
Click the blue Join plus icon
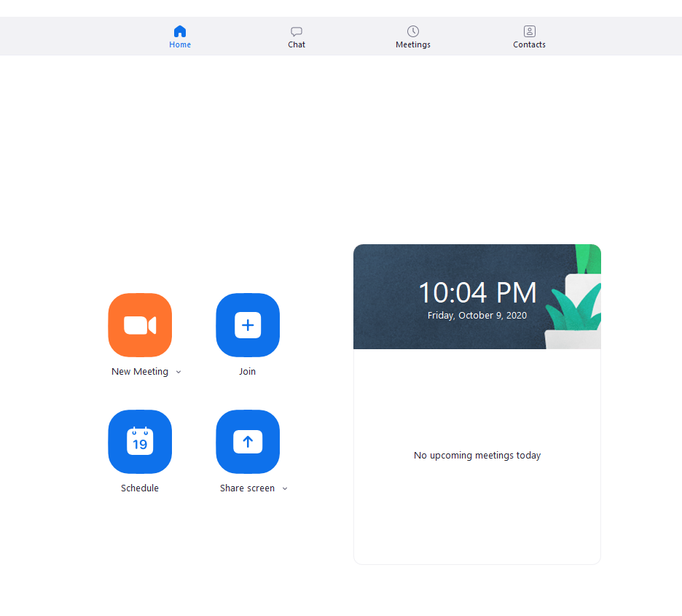coord(248,325)
